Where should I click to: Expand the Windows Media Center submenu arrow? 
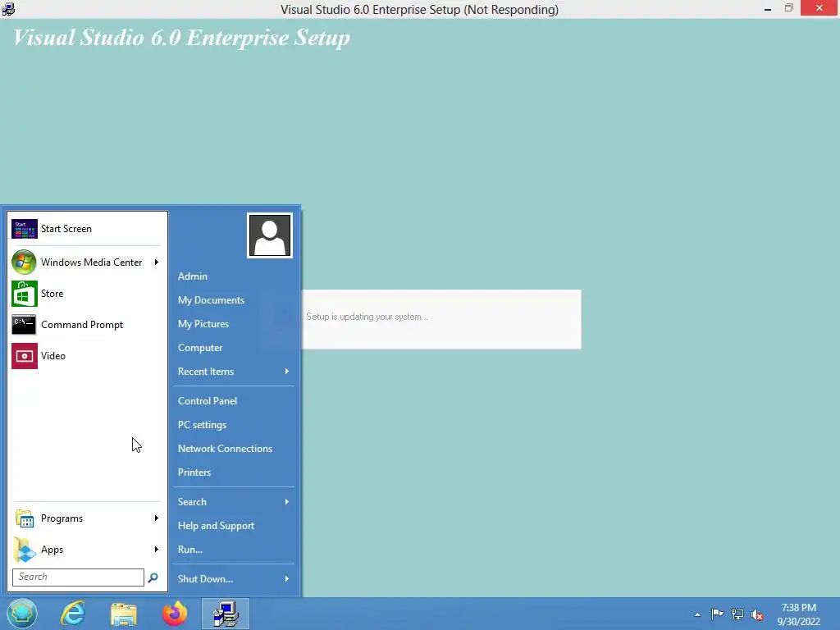pyautogui.click(x=157, y=262)
